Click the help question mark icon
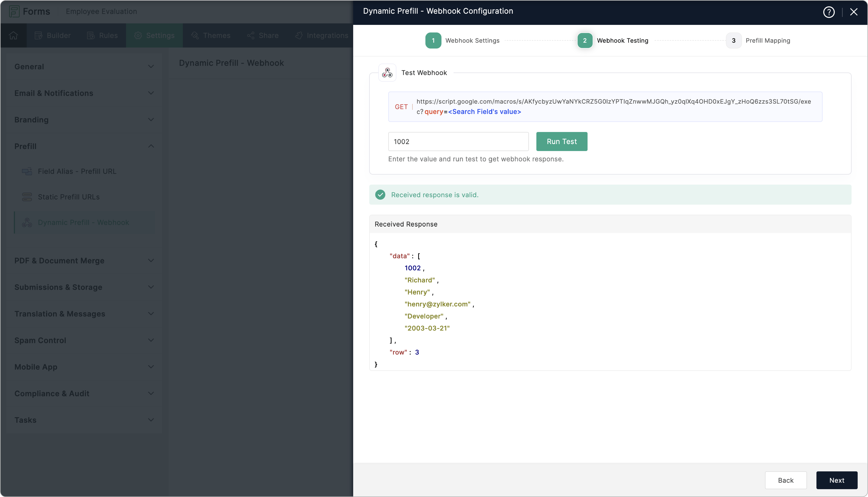 coord(829,12)
